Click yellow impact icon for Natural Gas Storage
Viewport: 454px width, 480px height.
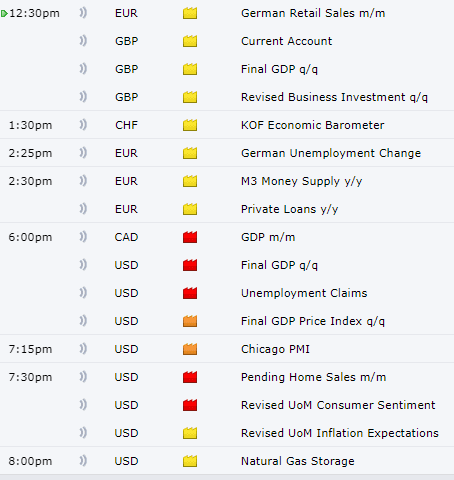tap(190, 461)
